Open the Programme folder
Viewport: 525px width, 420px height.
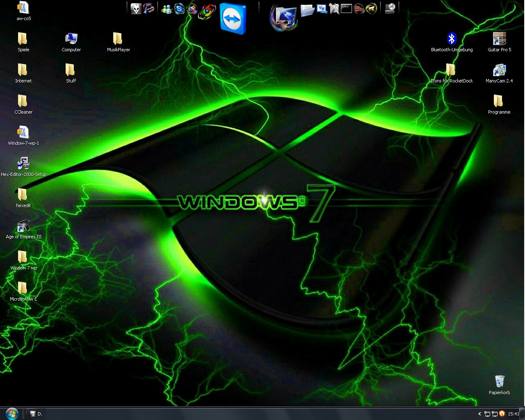[x=499, y=105]
